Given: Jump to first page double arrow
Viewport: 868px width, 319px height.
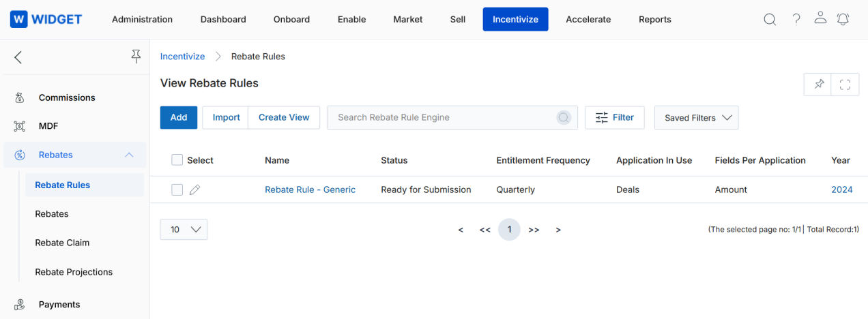Looking at the screenshot, I should point(484,230).
